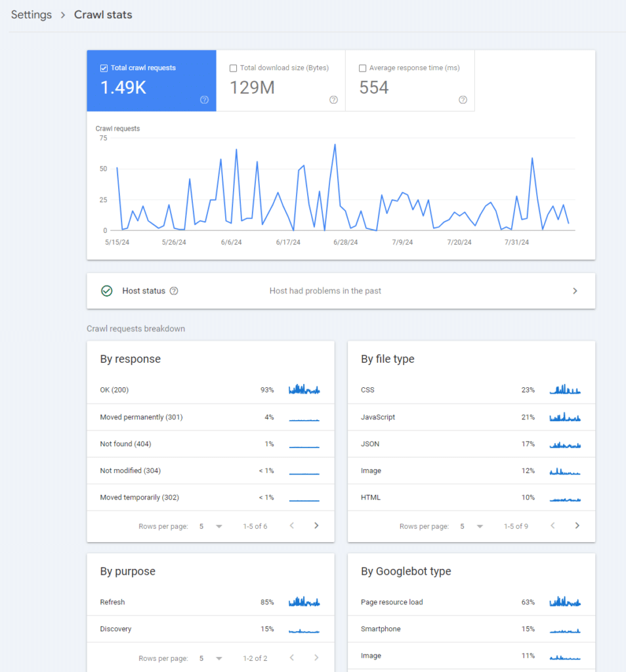Enable the Average response time checkbox
The image size is (626, 672).
pyautogui.click(x=362, y=68)
